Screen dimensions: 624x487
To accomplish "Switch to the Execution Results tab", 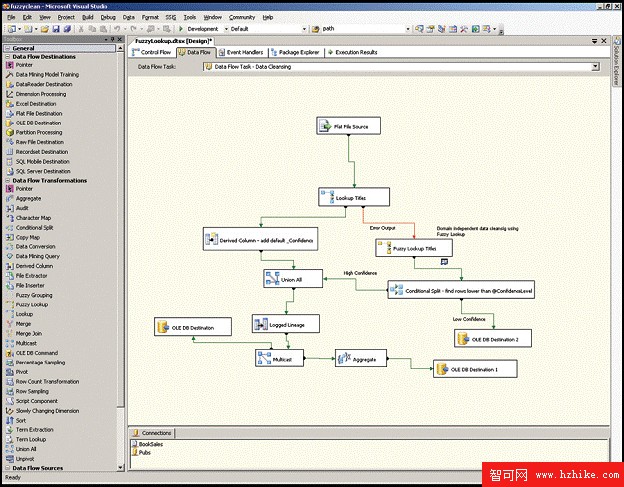I will [x=352, y=52].
